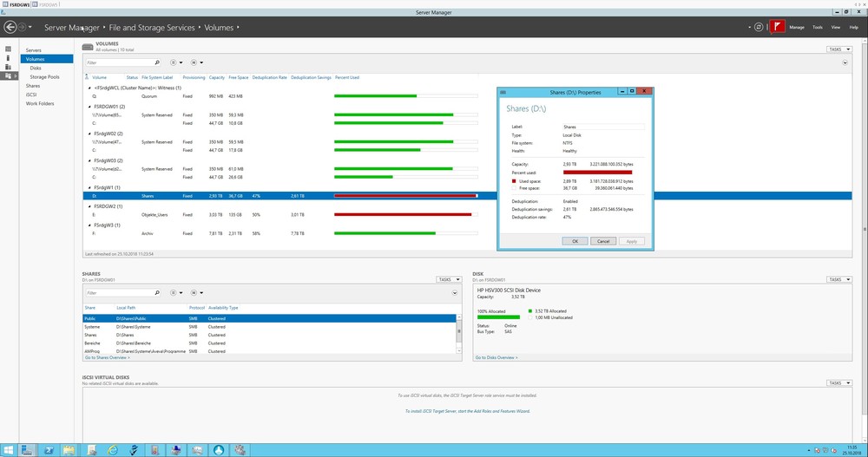Open the volumes TASKS dropdown

coord(838,49)
